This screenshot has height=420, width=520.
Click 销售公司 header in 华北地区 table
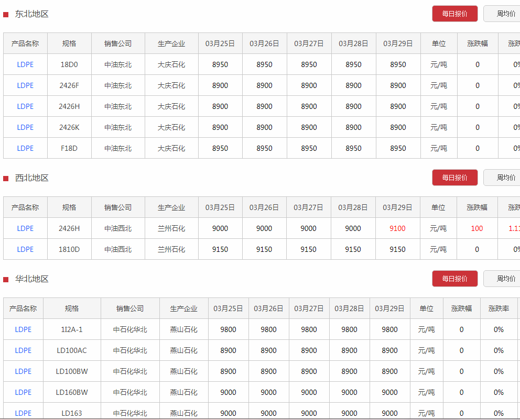click(x=130, y=308)
